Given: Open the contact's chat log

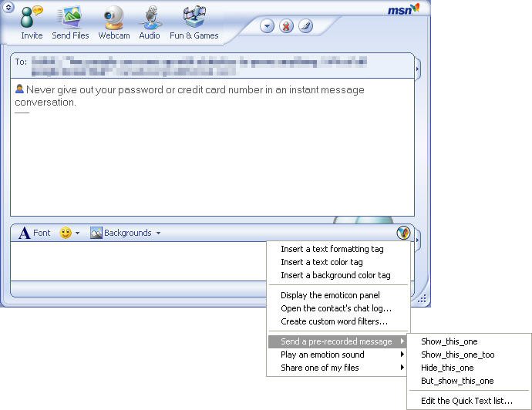Looking at the screenshot, I should click(335, 308).
